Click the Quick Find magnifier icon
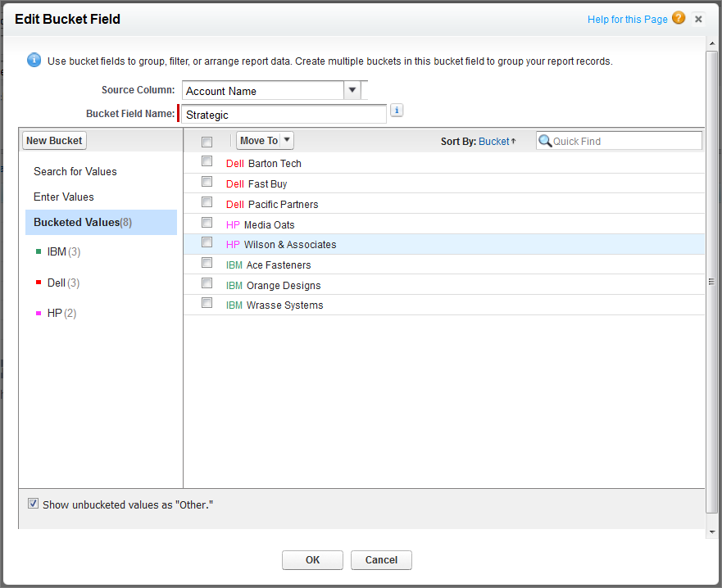Image resolution: width=722 pixels, height=588 pixels. (x=545, y=141)
